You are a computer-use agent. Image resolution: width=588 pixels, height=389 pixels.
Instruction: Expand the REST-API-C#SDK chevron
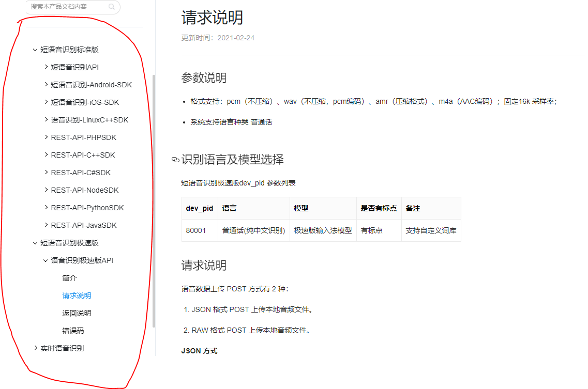pyautogui.click(x=46, y=172)
